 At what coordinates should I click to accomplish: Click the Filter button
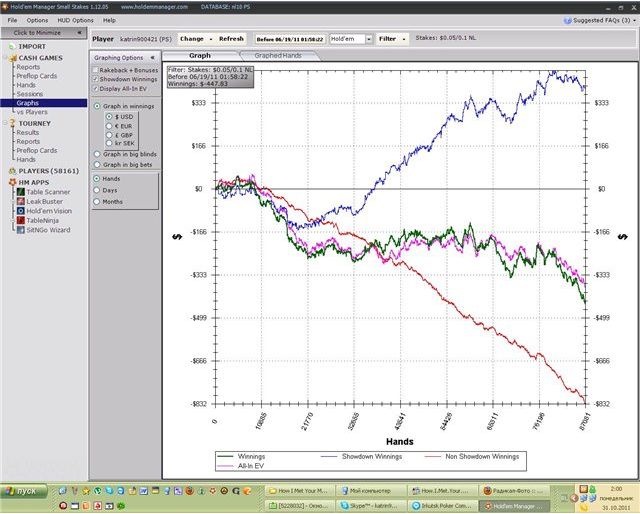coord(387,39)
